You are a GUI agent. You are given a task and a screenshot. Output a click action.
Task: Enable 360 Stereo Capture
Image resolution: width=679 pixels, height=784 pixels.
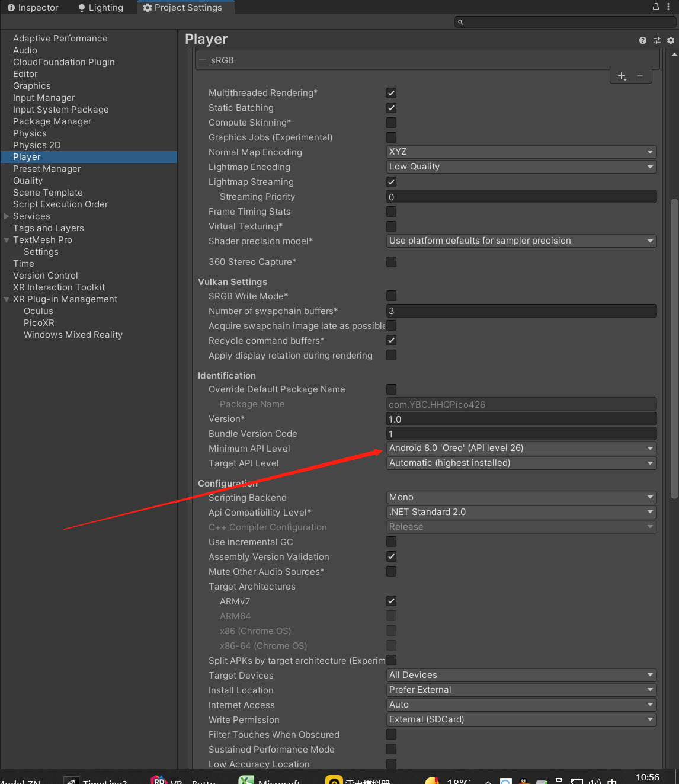coord(391,262)
